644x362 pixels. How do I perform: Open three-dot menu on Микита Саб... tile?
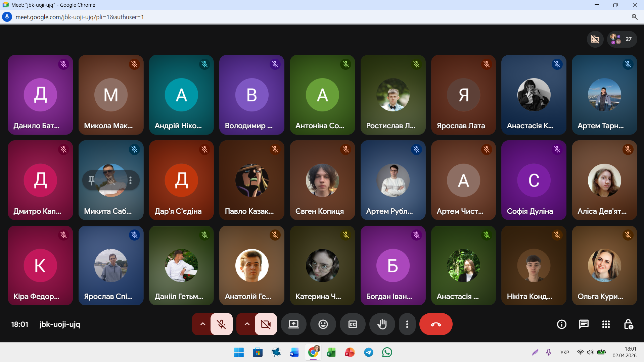click(x=131, y=180)
